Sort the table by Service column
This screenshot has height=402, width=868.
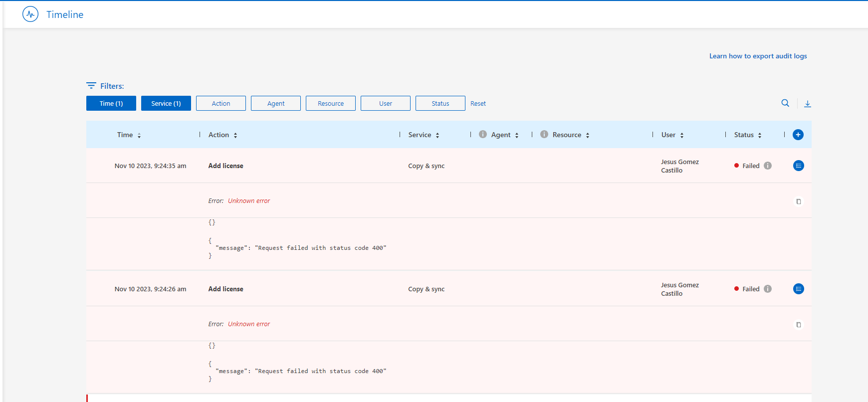pos(437,135)
